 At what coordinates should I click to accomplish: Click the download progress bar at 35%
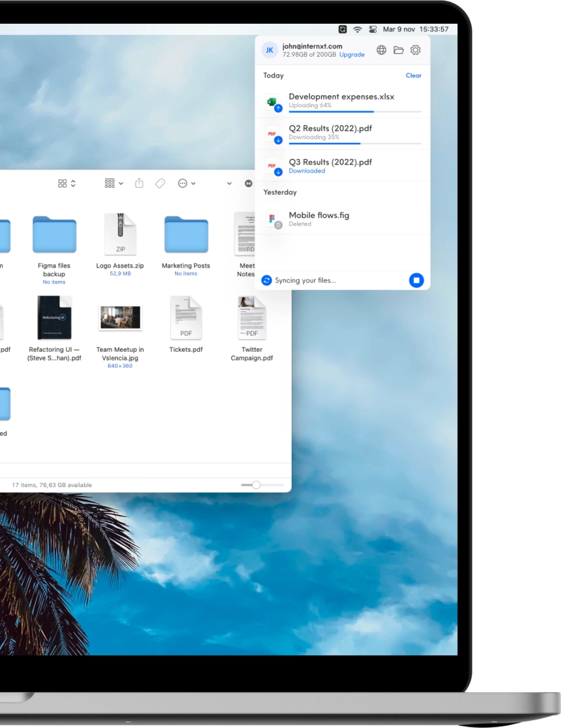pyautogui.click(x=355, y=144)
